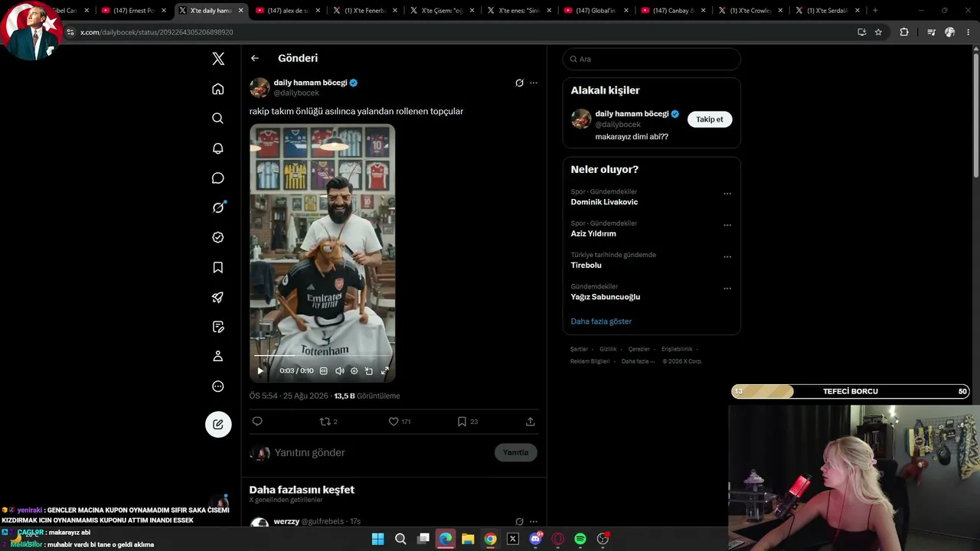Screen dimensions: 980x551
Task: Open Spotify from the taskbar
Action: pos(580,539)
